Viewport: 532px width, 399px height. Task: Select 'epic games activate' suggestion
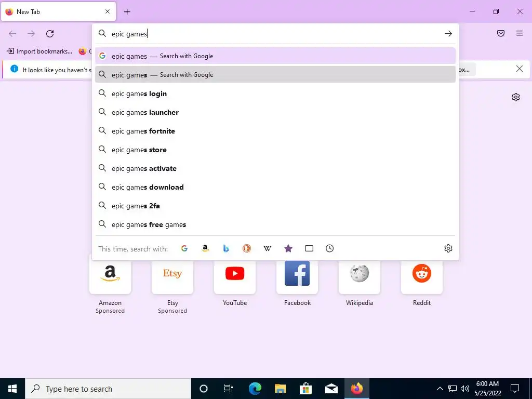coord(275,168)
